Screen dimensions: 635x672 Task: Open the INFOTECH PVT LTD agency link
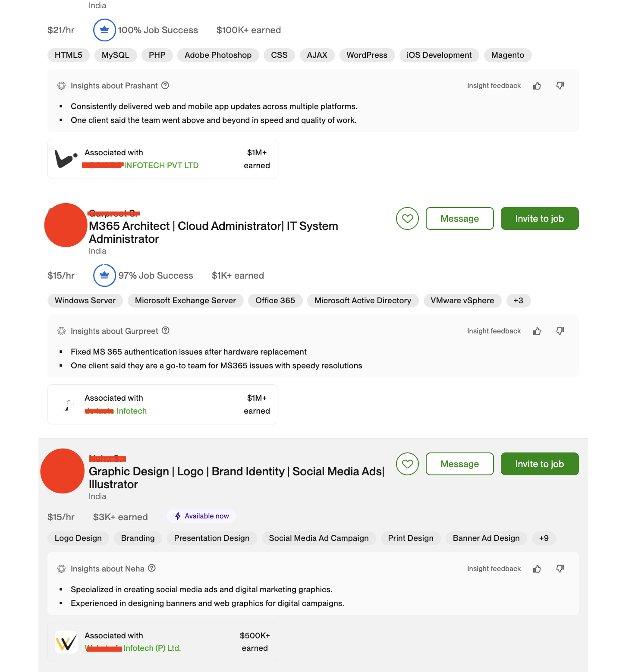coord(161,166)
